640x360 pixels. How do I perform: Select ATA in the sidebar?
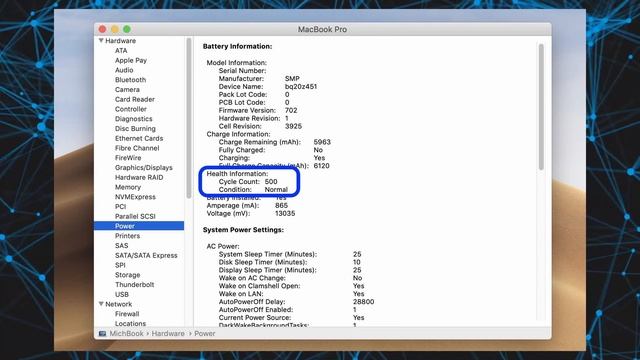[x=121, y=51]
